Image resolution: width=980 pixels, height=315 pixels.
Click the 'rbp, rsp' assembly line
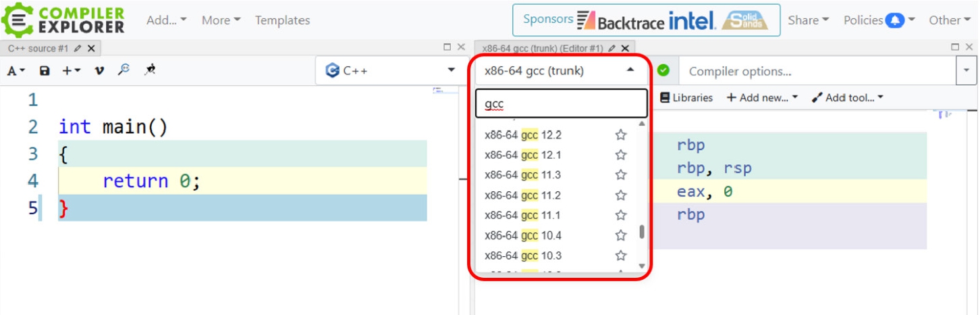tap(714, 168)
